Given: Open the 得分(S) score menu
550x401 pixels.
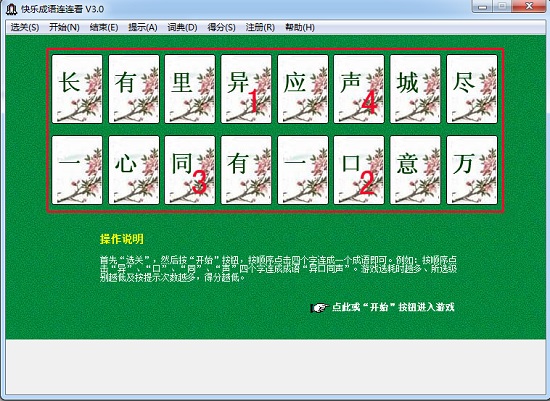Looking at the screenshot, I should 221,27.
